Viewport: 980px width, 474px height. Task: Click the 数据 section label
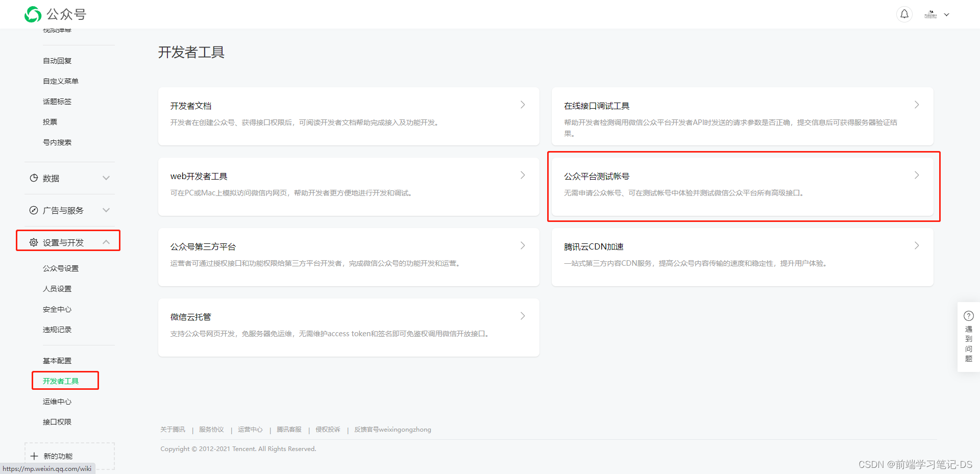pos(51,178)
